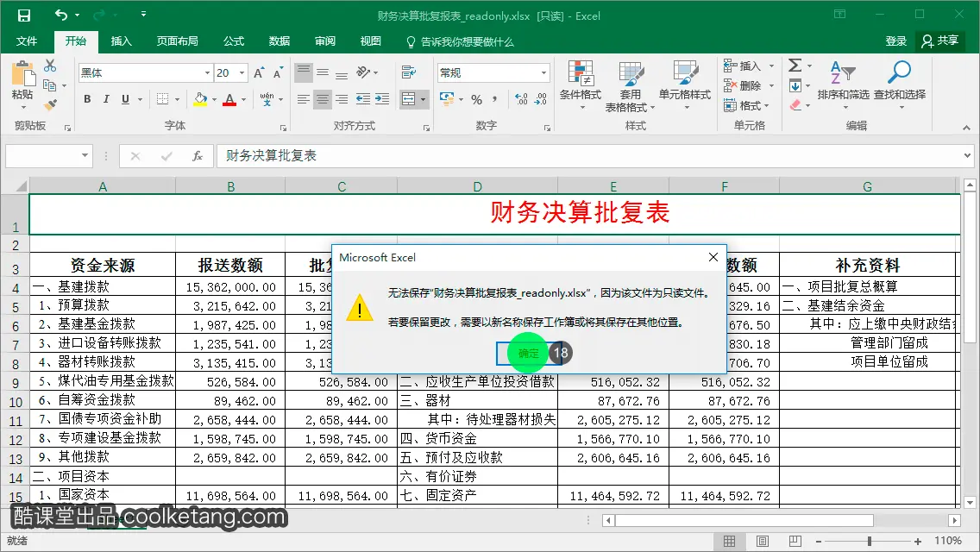Open Sort and Filter (排序和筛选)

tap(843, 85)
